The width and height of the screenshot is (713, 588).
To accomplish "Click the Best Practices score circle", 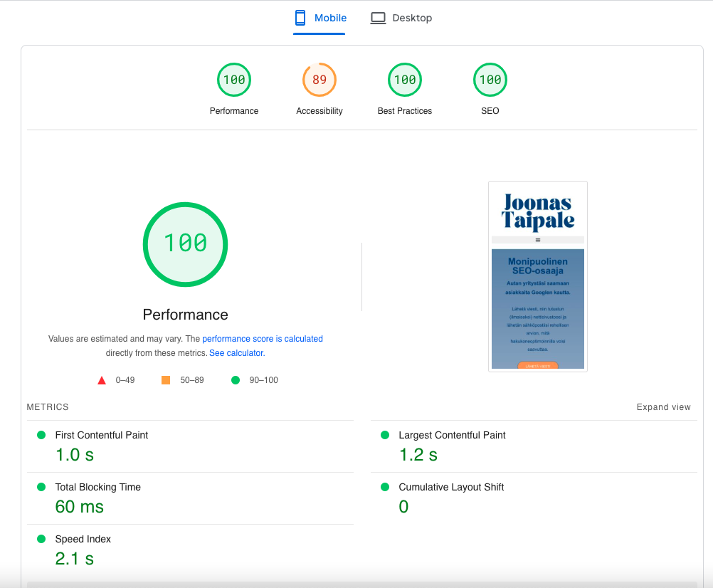I will [x=405, y=80].
